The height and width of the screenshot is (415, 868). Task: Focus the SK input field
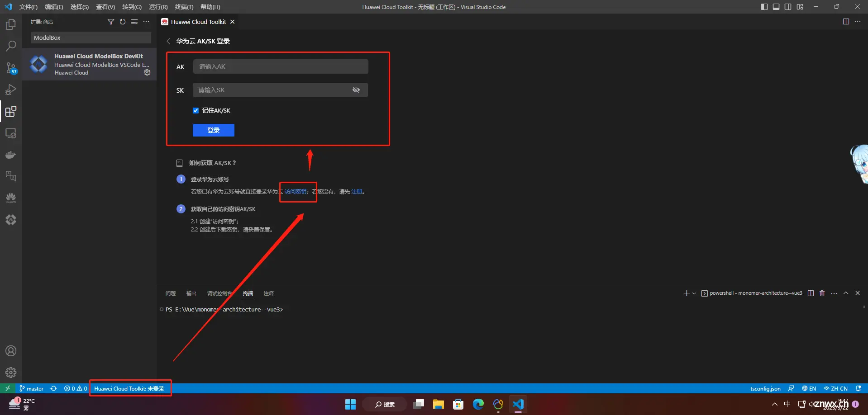(x=280, y=90)
